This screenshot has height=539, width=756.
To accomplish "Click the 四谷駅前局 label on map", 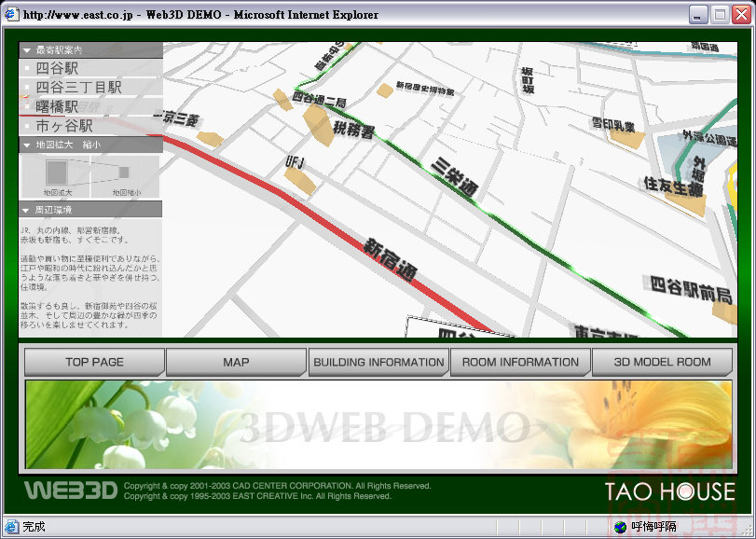I will pos(691,289).
